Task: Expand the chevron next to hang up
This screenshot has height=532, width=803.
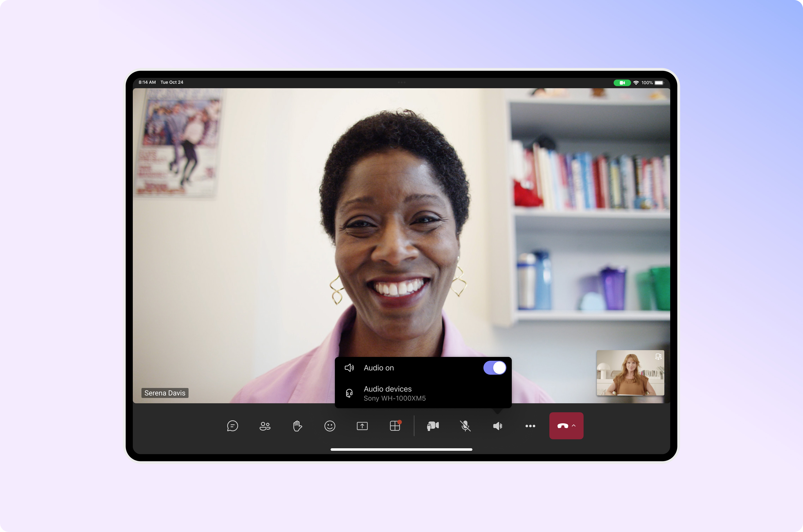Action: [574, 426]
